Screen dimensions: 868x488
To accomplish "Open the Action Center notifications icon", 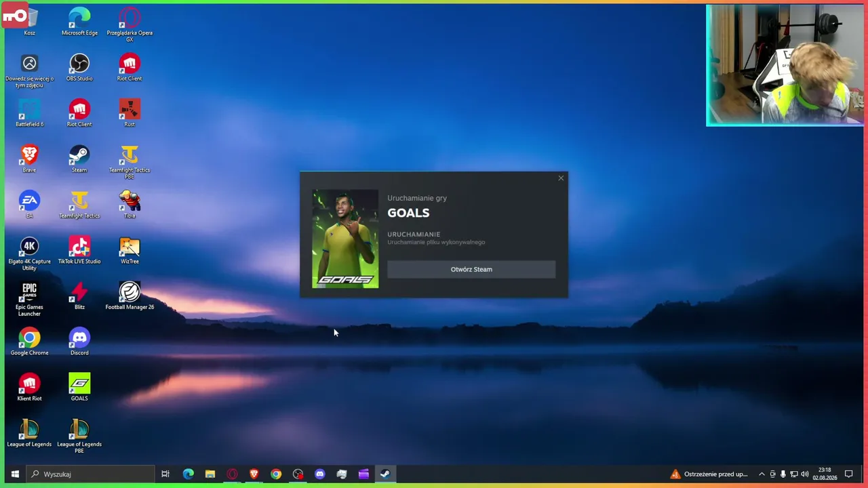I will click(x=848, y=474).
